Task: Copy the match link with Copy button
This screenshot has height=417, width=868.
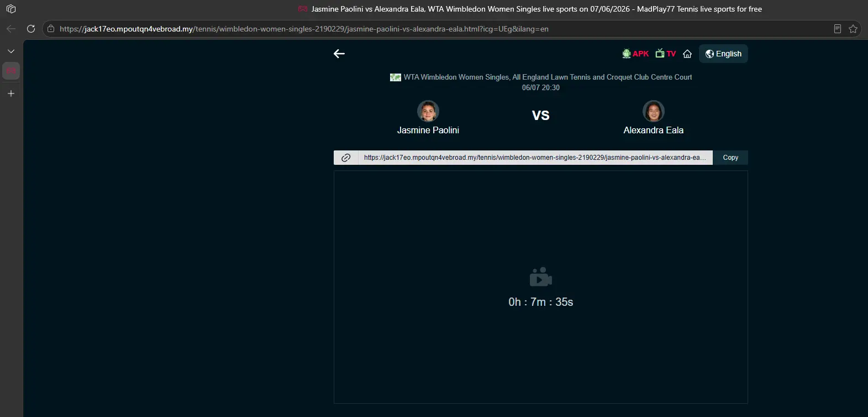Action: point(730,158)
